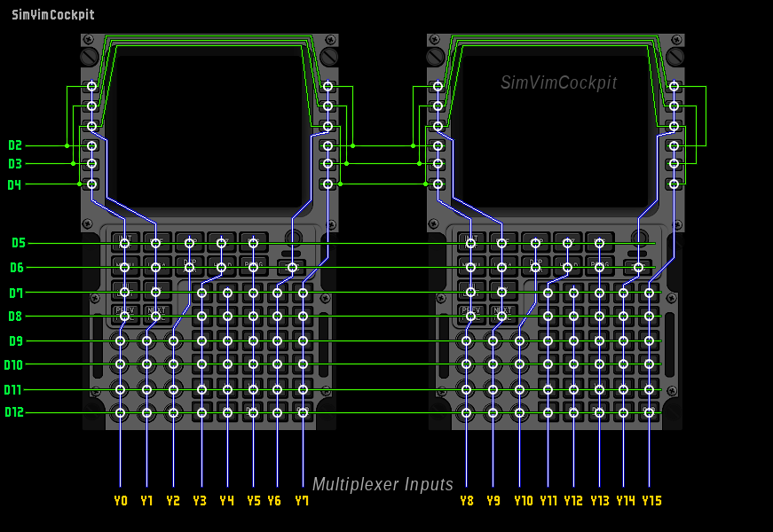This screenshot has width=773, height=532.
Task: Click the Multiplexer Inputs caption
Action: [383, 484]
